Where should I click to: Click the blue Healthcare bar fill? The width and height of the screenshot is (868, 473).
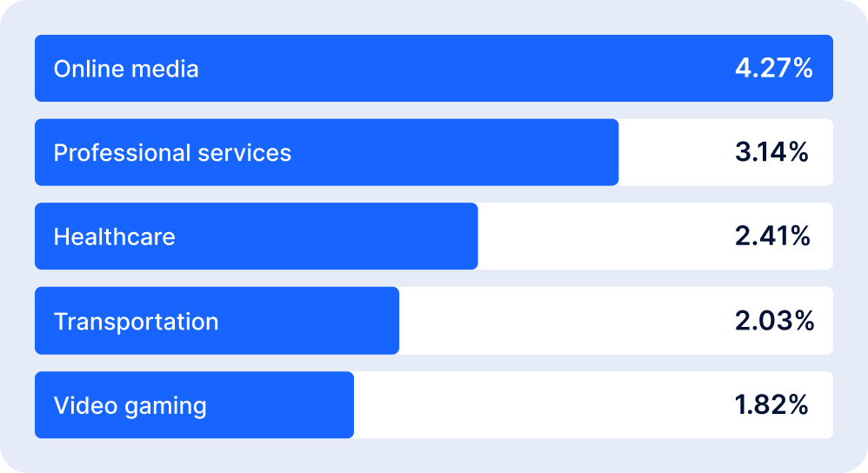tap(331, 237)
